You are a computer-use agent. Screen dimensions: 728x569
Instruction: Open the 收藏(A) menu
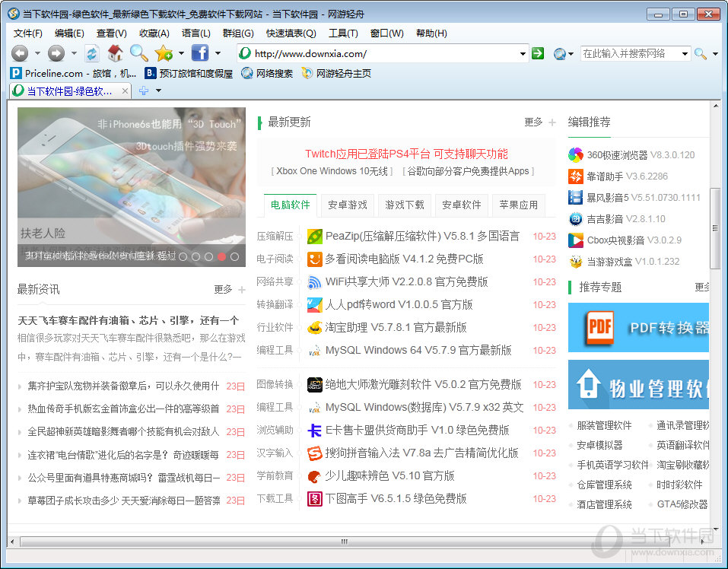pyautogui.click(x=154, y=33)
